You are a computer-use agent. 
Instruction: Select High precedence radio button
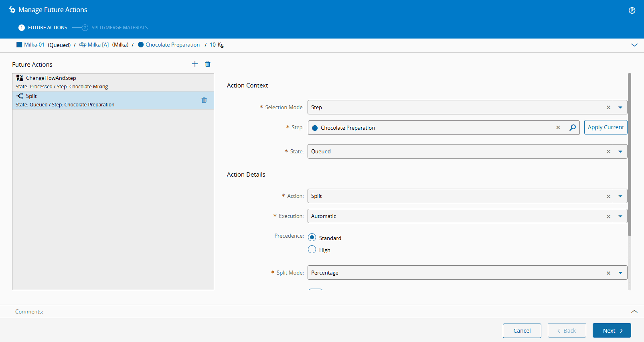click(x=312, y=250)
